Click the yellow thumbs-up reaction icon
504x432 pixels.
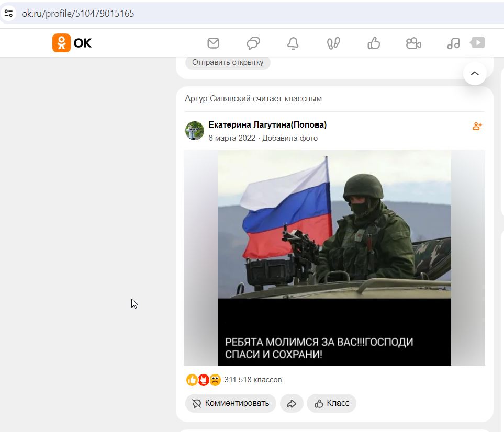coord(192,380)
